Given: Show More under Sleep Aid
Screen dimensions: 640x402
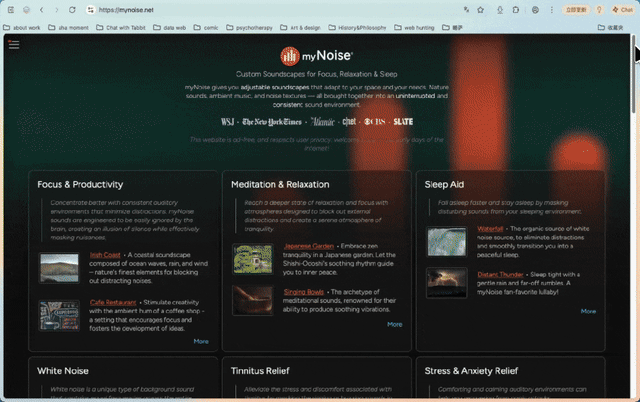Looking at the screenshot, I should tap(588, 311).
